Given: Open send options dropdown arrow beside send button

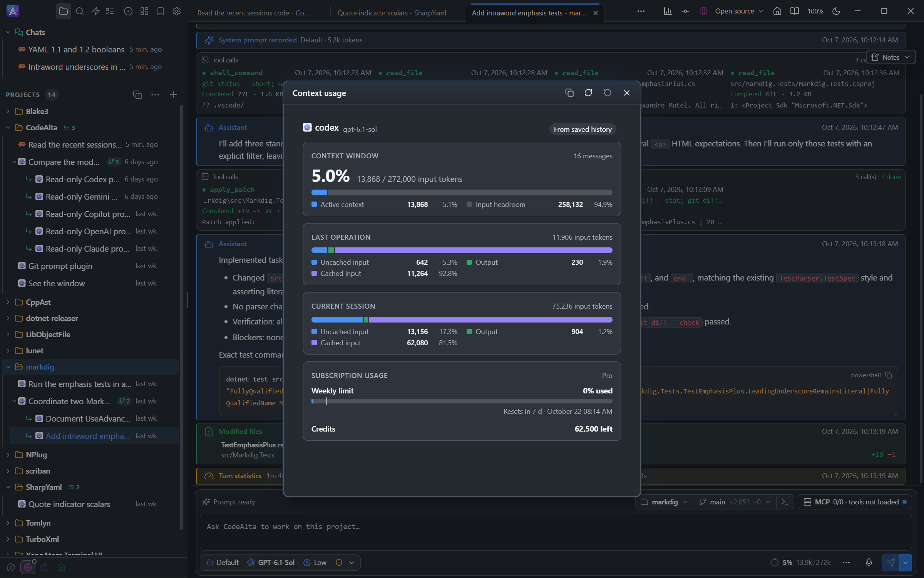Looking at the screenshot, I should pos(906,563).
